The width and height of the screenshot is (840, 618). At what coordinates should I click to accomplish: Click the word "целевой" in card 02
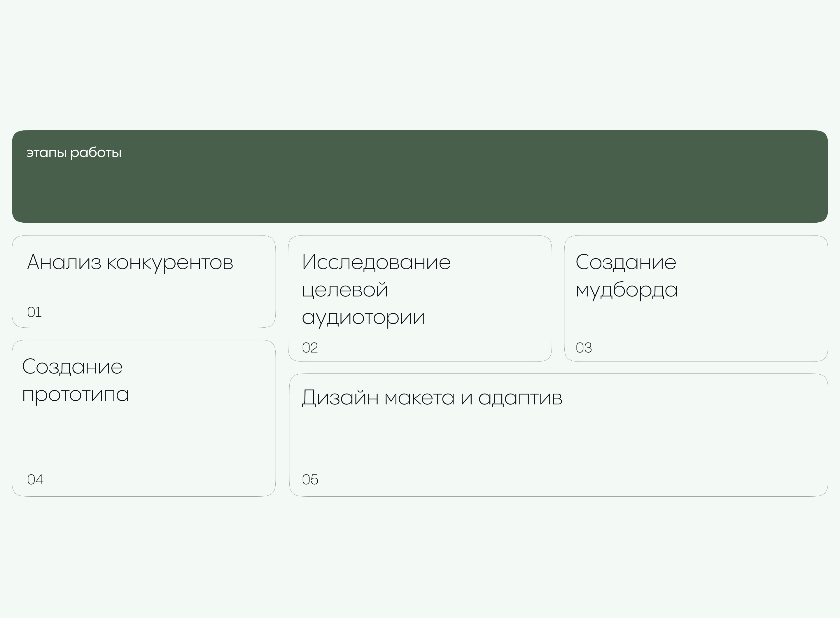pyautogui.click(x=345, y=290)
